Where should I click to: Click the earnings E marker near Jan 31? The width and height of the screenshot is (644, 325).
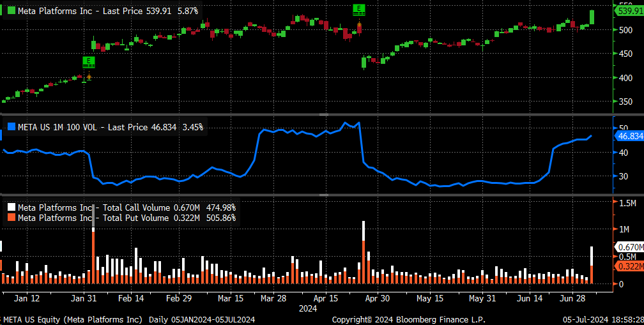[x=88, y=63]
